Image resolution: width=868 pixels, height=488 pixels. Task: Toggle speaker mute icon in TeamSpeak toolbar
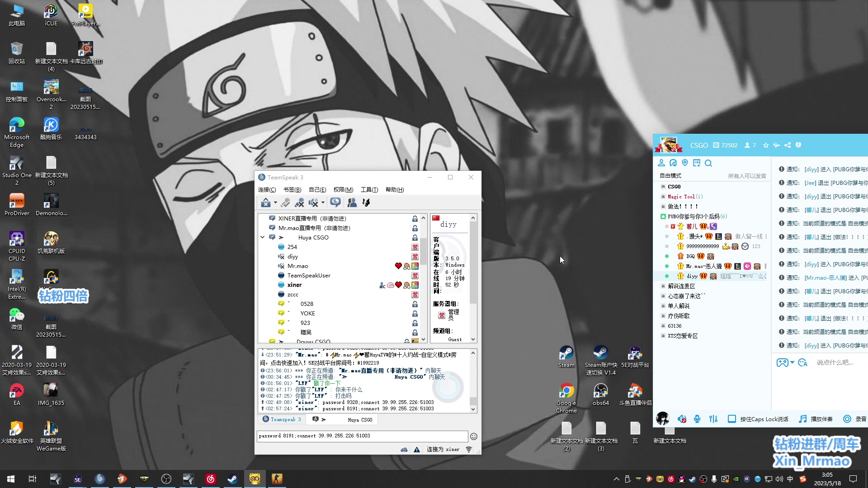point(313,202)
